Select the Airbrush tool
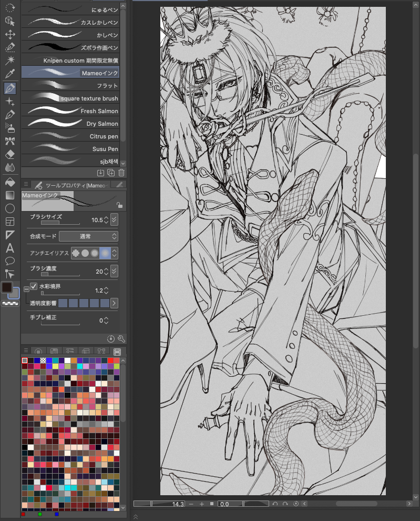Screen dimensions: 420x521 pos(10,127)
